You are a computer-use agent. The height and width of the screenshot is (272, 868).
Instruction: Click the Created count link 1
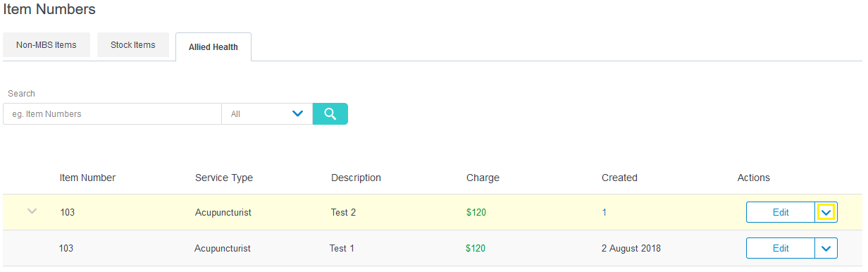(x=604, y=212)
